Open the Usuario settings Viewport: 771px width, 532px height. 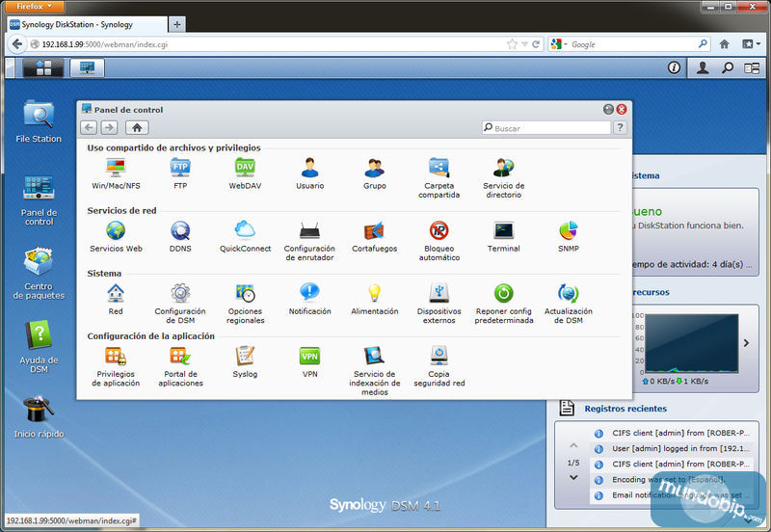tap(309, 173)
